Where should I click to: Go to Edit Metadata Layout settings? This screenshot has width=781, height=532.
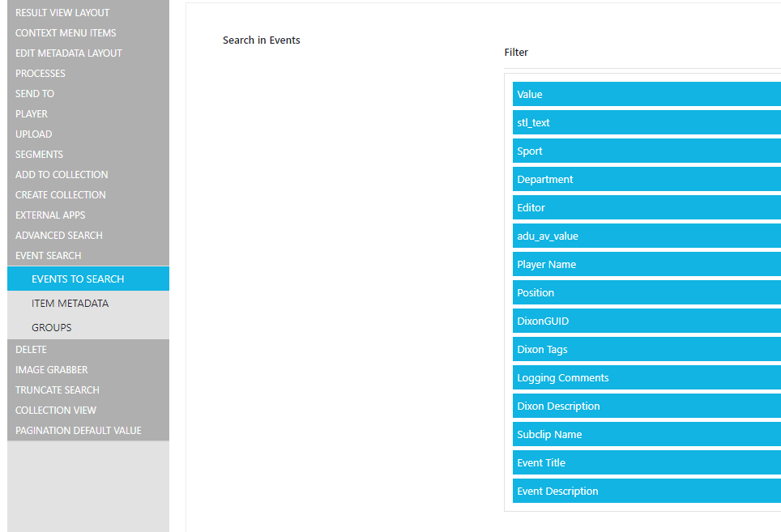click(x=69, y=53)
